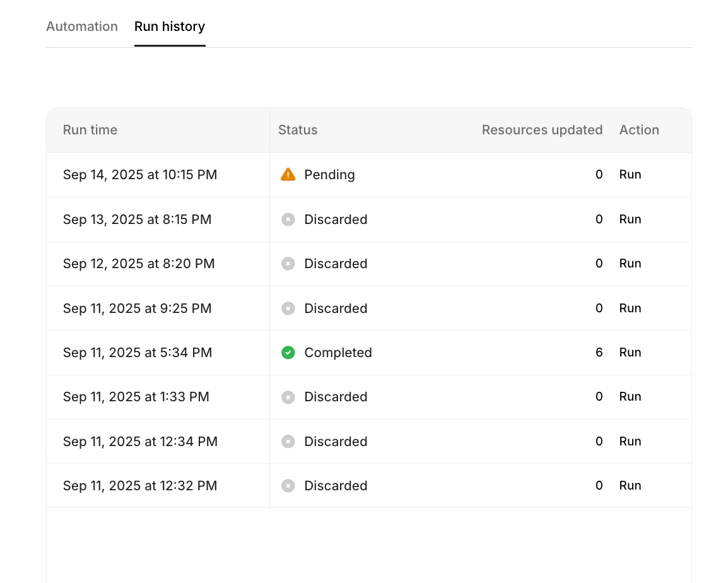This screenshot has width=728, height=583.
Task: Click Run for Sep 12 8:20 PM entry
Action: click(630, 264)
